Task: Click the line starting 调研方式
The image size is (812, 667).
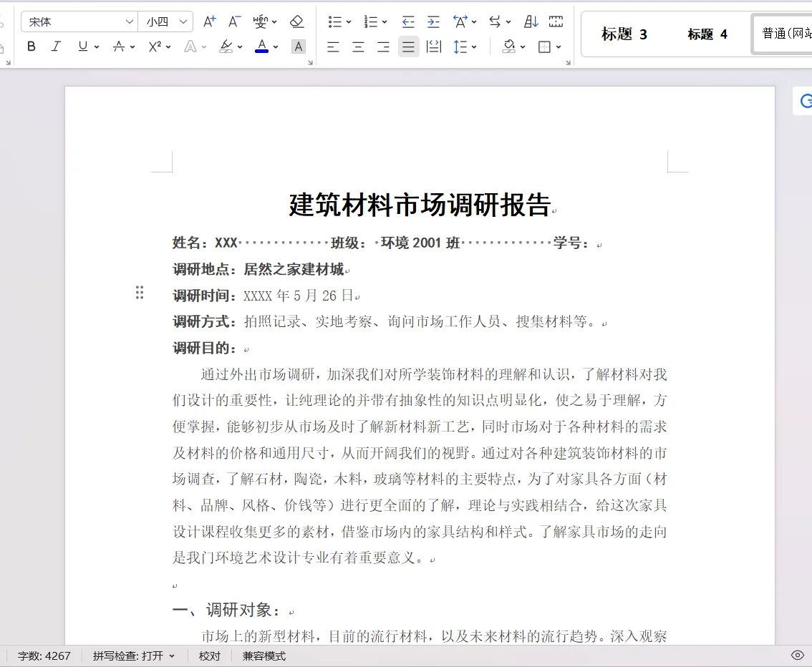Action: [x=385, y=321]
